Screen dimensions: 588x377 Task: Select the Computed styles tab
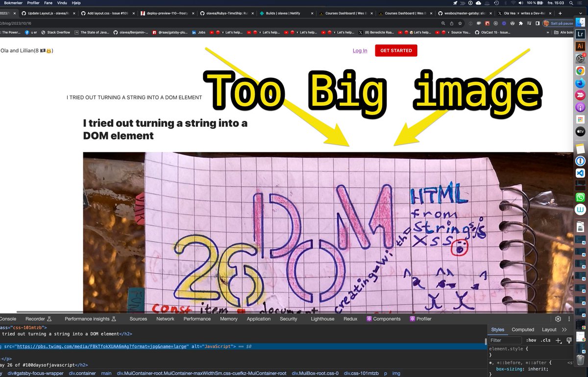point(523,330)
